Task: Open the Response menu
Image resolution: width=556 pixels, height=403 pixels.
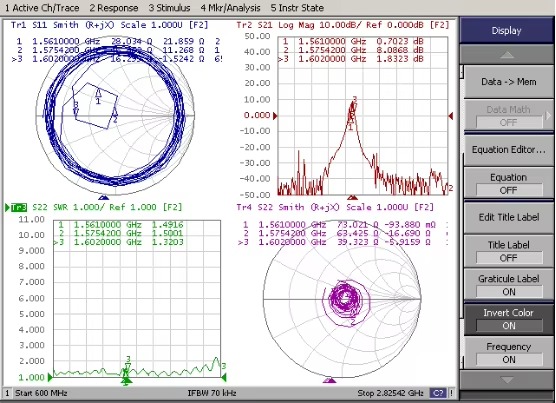Action: [113, 8]
